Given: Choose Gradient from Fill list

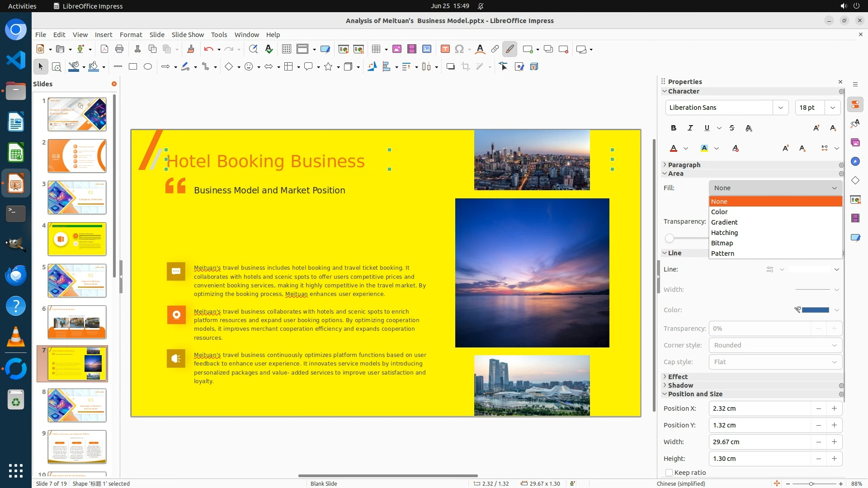Looking at the screenshot, I should pos(724,222).
